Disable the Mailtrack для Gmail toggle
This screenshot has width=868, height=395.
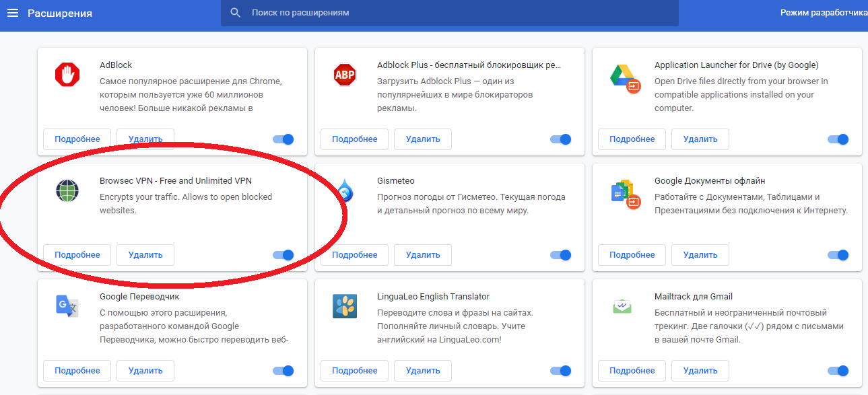click(838, 371)
